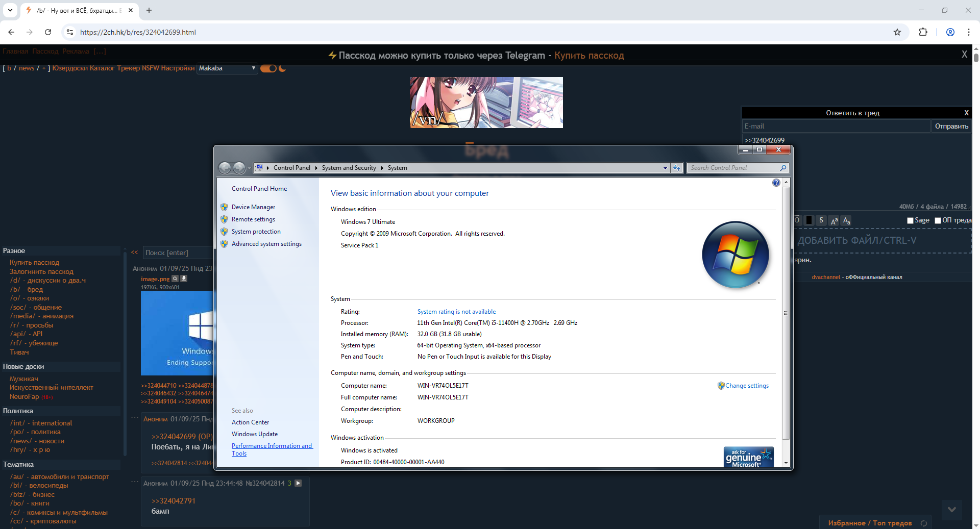Click the Control Panel forward arrow

pyautogui.click(x=239, y=168)
